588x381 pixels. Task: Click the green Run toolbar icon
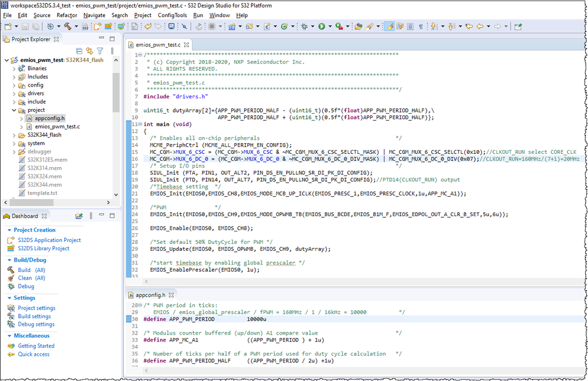321,26
